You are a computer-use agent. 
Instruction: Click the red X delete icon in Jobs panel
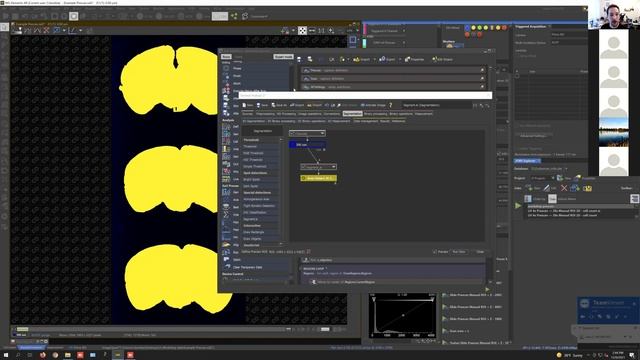[564, 188]
